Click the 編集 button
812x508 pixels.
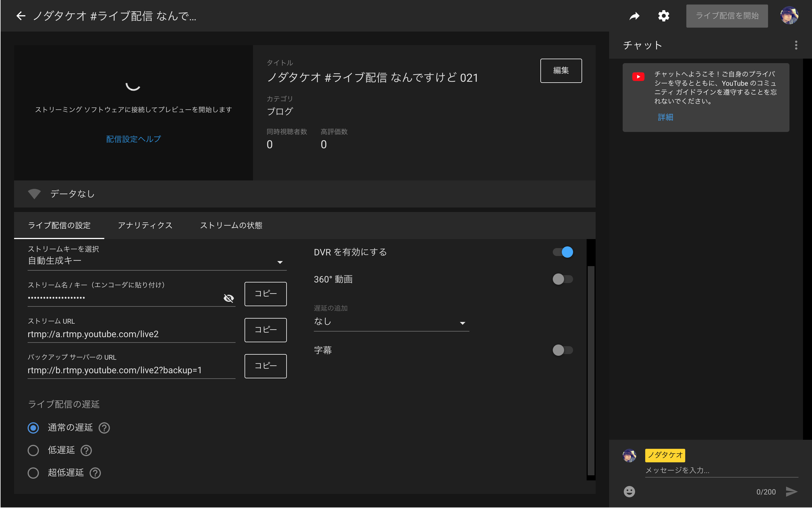pos(561,70)
